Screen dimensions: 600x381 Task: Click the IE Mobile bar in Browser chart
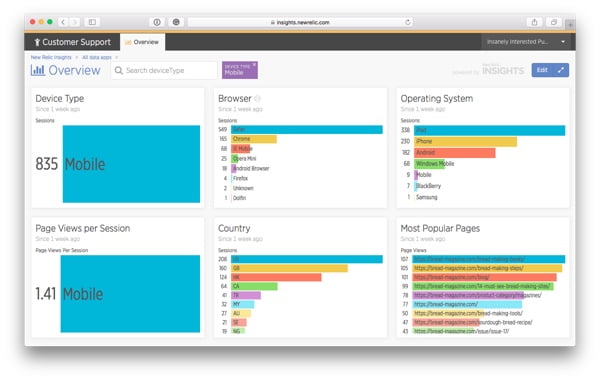(x=241, y=148)
